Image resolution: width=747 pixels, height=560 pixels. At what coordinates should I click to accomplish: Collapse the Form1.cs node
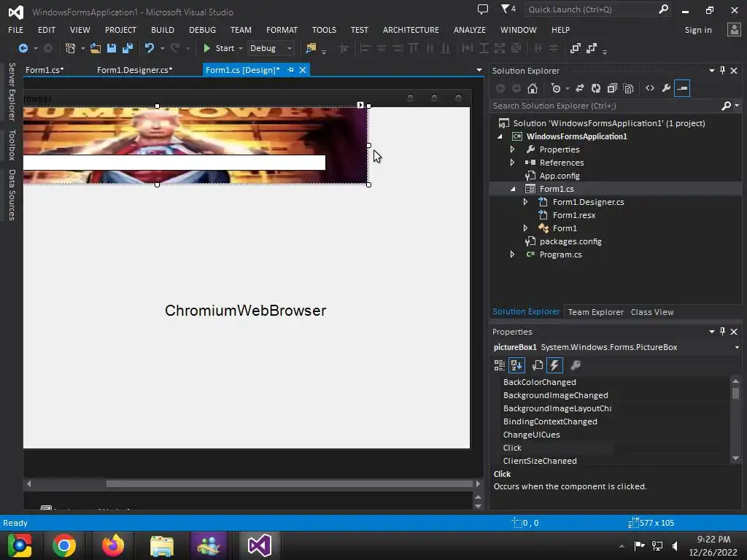513,189
